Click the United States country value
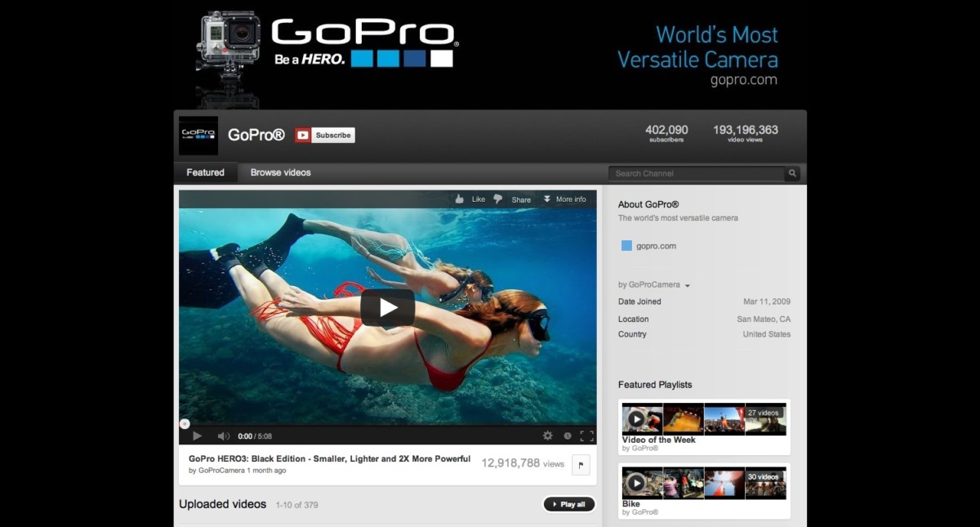This screenshot has width=980, height=527. (x=767, y=334)
